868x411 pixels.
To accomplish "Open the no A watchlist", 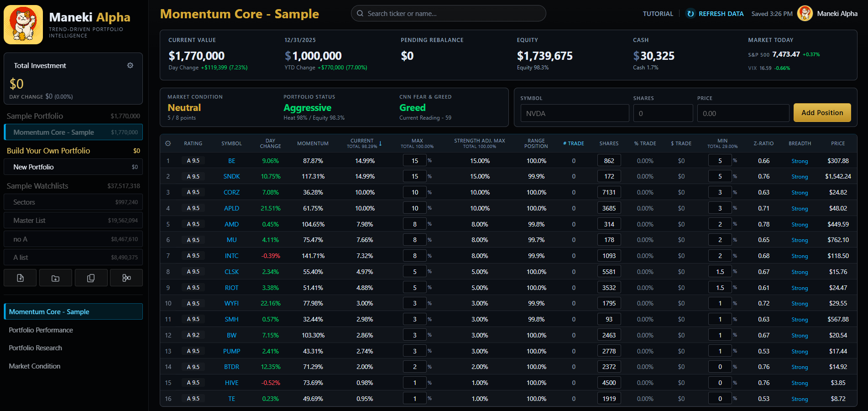I will click(x=73, y=239).
